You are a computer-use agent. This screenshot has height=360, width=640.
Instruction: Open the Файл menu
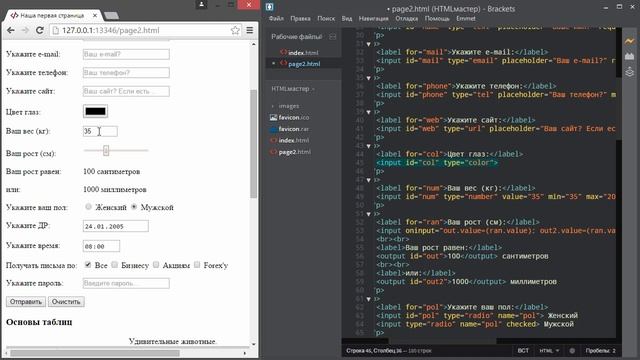click(276, 18)
